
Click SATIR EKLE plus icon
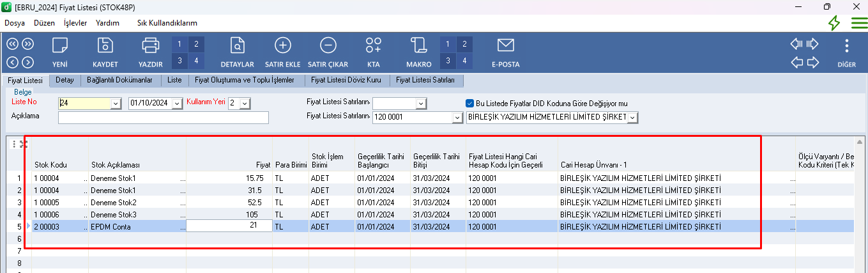pos(282,46)
